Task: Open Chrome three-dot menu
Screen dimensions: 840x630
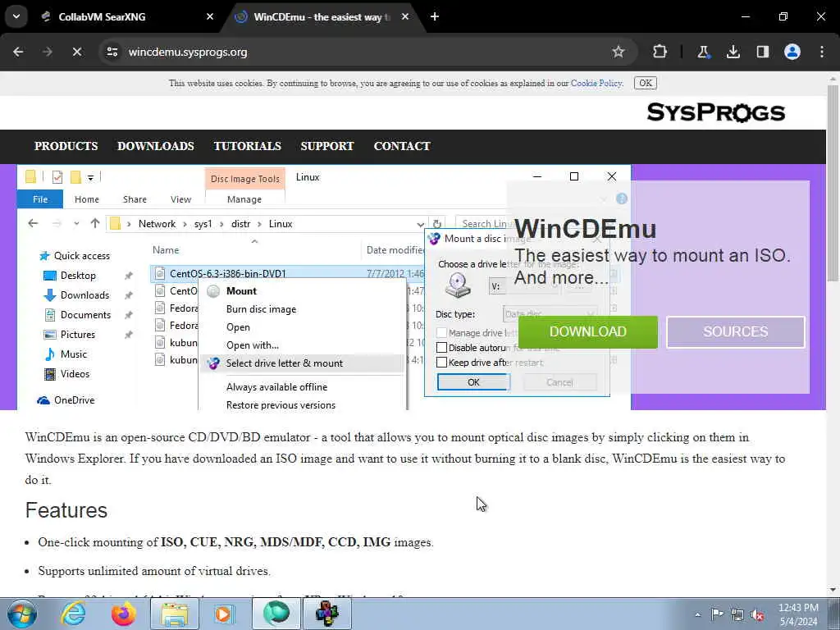Action: click(x=822, y=52)
